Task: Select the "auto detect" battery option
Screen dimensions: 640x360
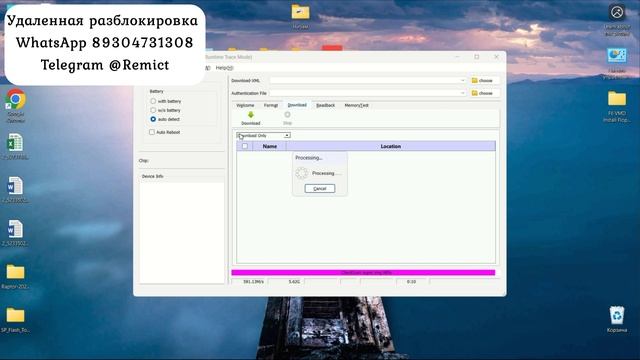Action: point(153,119)
